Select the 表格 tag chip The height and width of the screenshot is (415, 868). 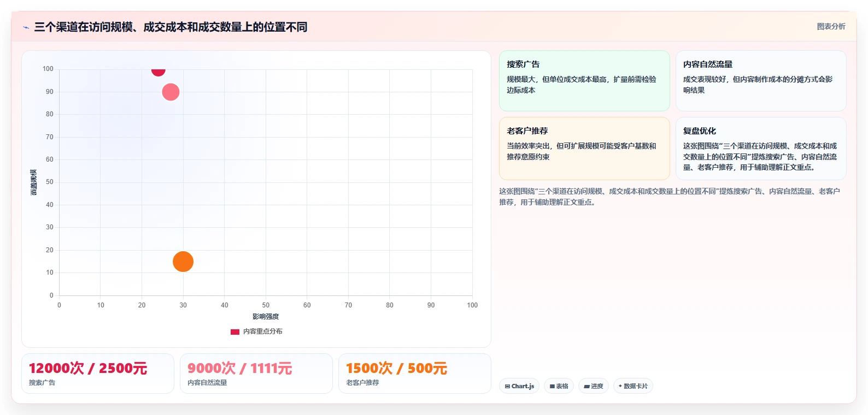click(x=559, y=386)
